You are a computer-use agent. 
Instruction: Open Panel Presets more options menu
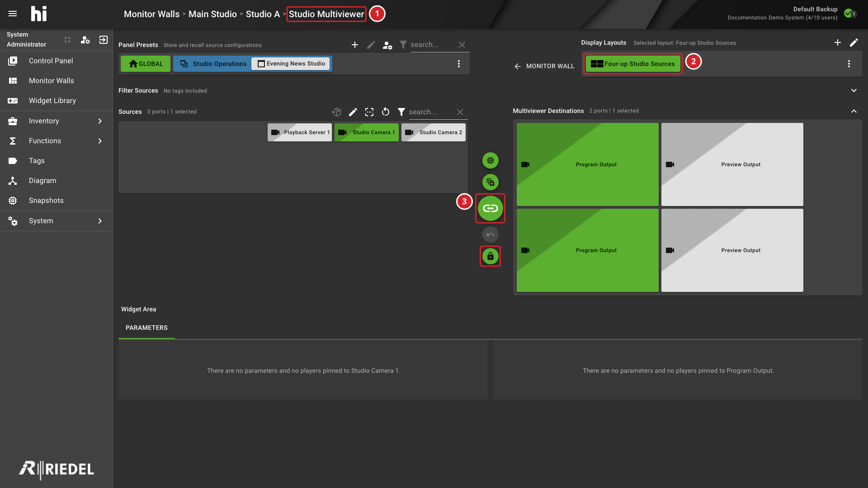(459, 64)
